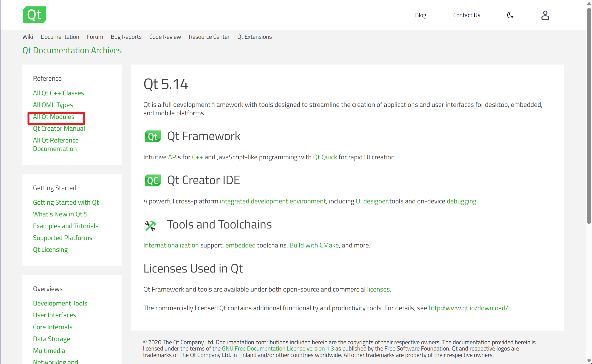Screen dimensions: 592x364
Task: Click the green Qt Framework icon
Action: [152, 136]
